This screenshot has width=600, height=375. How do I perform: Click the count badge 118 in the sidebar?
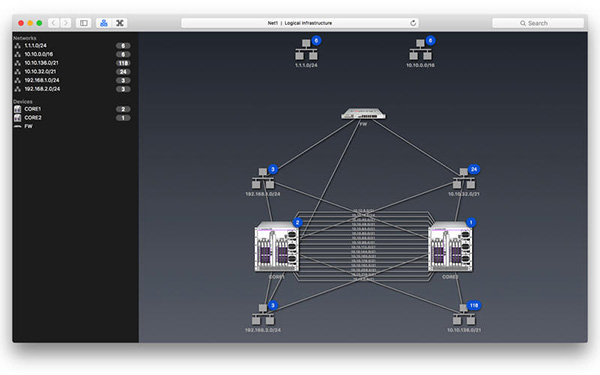[x=123, y=63]
